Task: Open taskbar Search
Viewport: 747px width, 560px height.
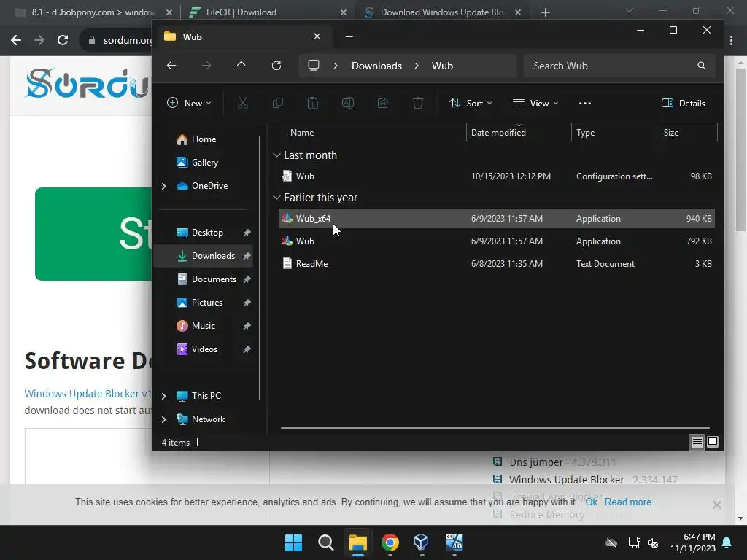Action: 326,542
